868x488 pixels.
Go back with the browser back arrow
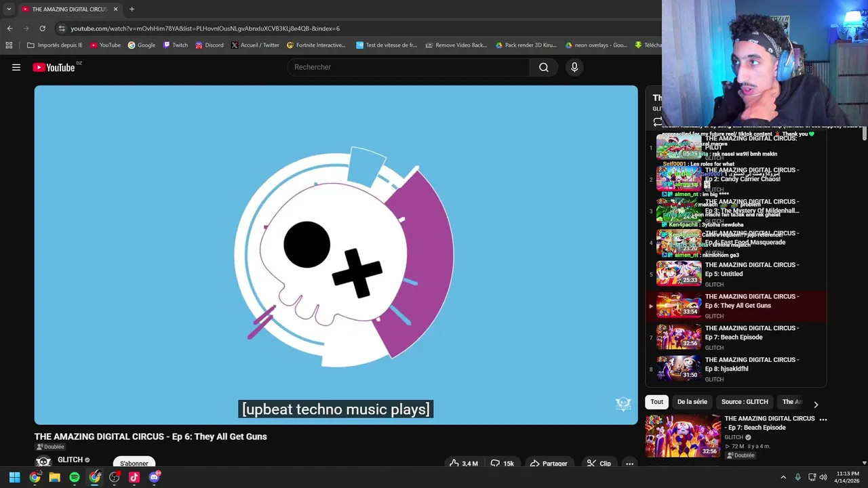tap(9, 28)
